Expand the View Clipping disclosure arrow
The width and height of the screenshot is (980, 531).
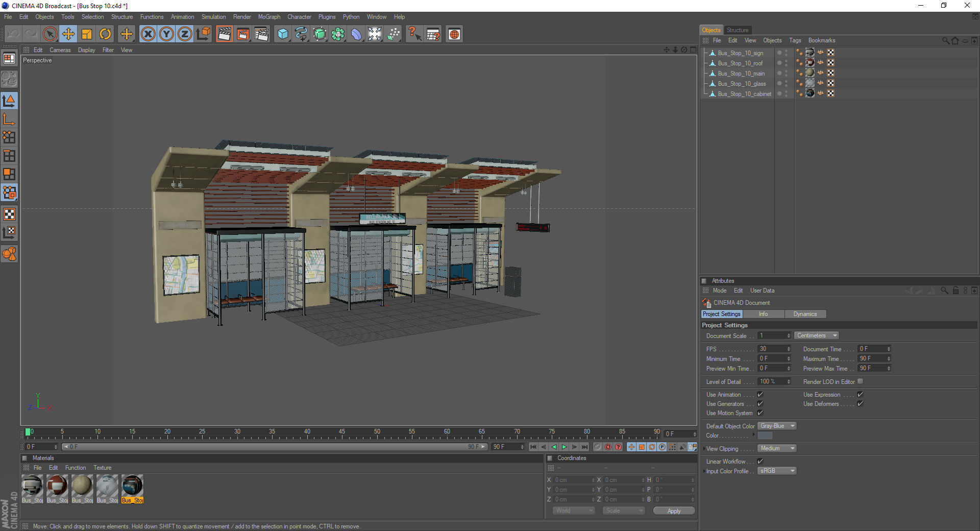pos(704,449)
